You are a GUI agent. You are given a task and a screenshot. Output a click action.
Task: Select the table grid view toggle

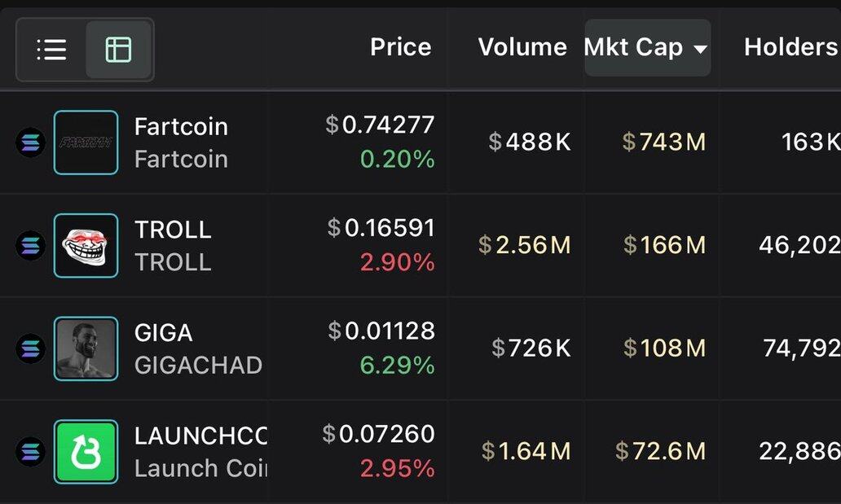tap(118, 50)
